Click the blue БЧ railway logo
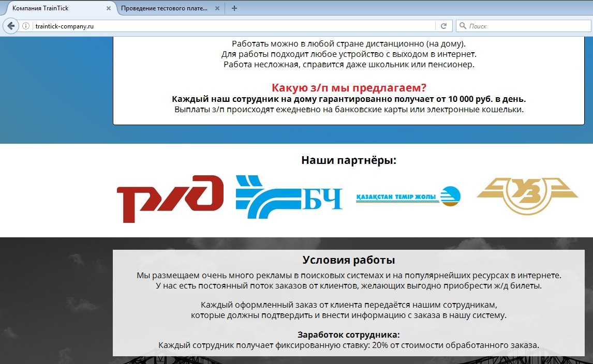593x364 pixels. click(289, 197)
